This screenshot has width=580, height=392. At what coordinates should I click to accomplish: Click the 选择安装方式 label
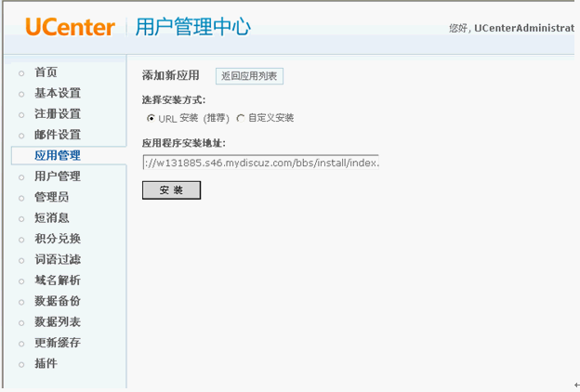[174, 99]
